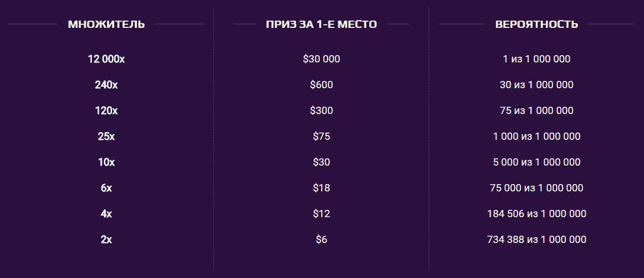
Task: Click the ВЕРОЯТНОСТЬ column header
Action: (x=537, y=24)
